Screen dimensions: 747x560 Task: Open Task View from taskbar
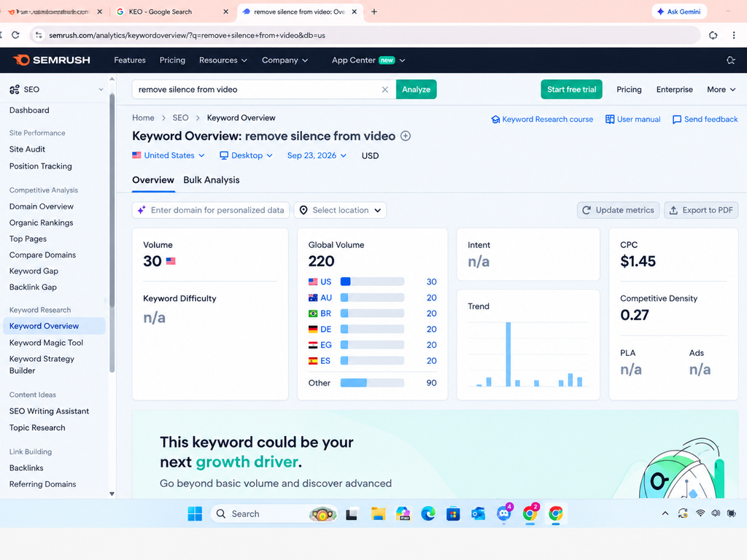point(352,514)
